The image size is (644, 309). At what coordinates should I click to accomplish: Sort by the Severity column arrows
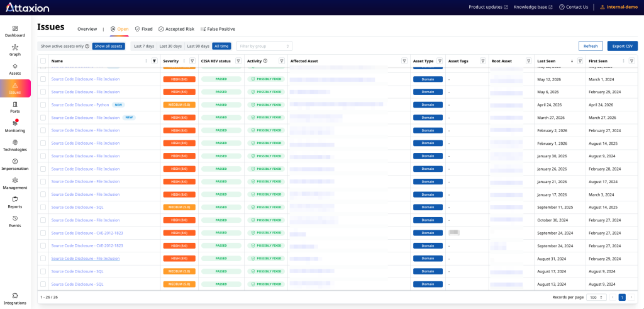pos(184,61)
